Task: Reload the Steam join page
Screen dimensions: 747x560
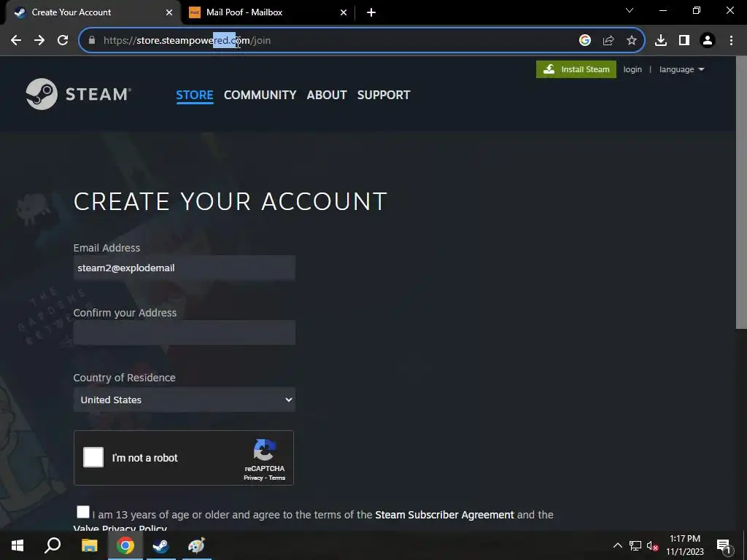Action: coord(63,41)
